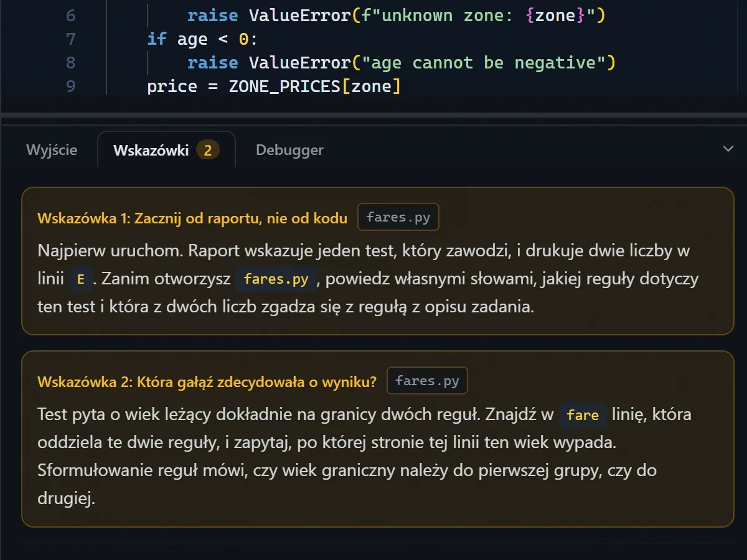This screenshot has height=560, width=747.
Task: Open fares.py chip in Wskazówka 2 header
Action: pyautogui.click(x=427, y=381)
